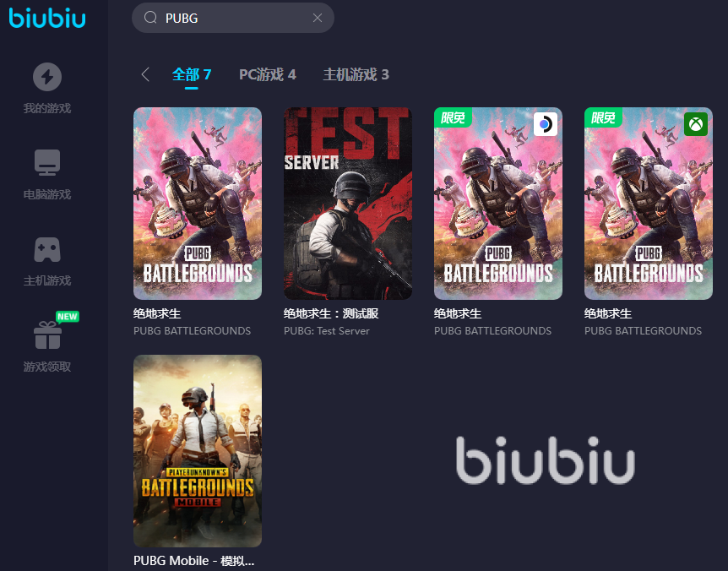
Task: Open PC games monitor icon
Action: [x=47, y=162]
